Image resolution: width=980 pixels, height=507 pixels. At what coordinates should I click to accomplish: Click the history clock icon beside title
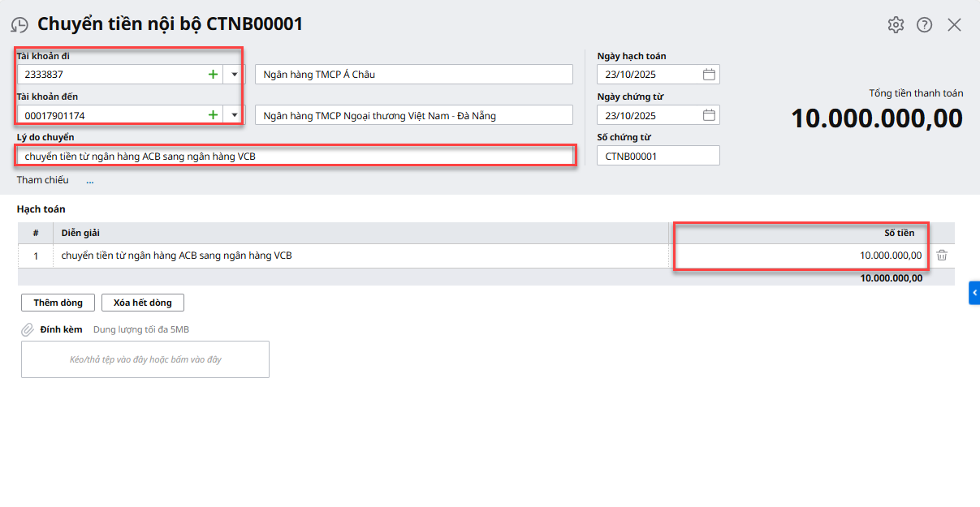click(x=19, y=25)
